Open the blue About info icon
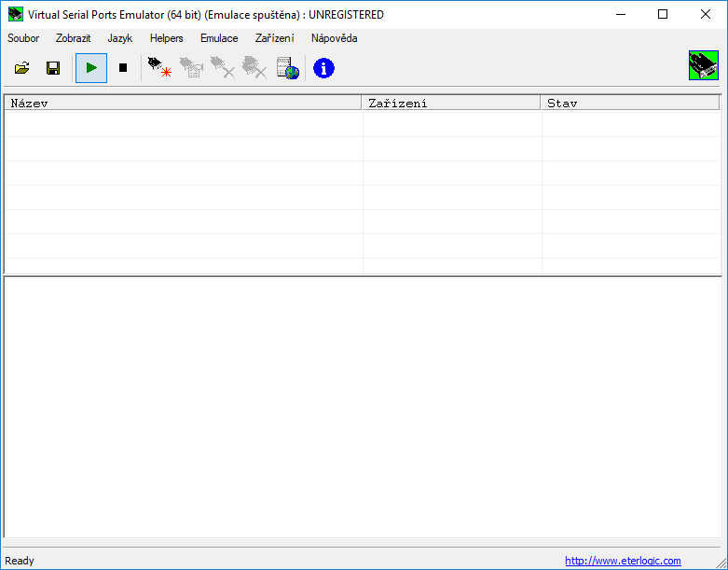The image size is (728, 570). 323,68
